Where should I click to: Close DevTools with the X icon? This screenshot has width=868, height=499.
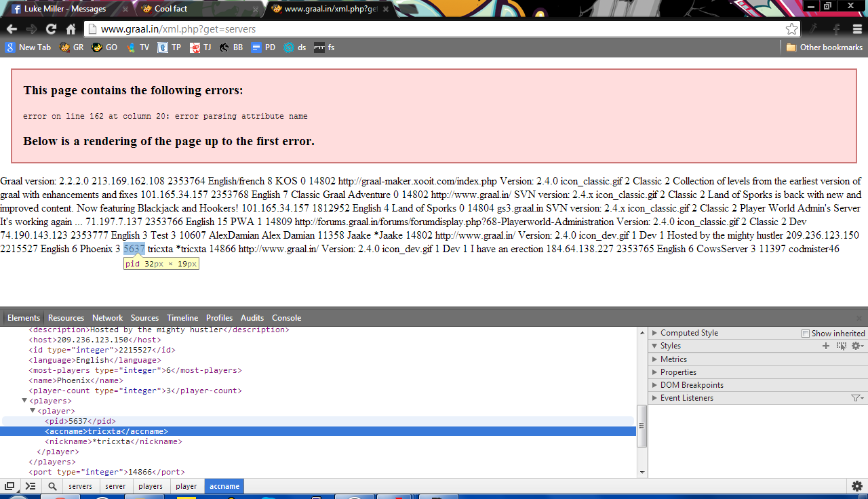point(859,318)
